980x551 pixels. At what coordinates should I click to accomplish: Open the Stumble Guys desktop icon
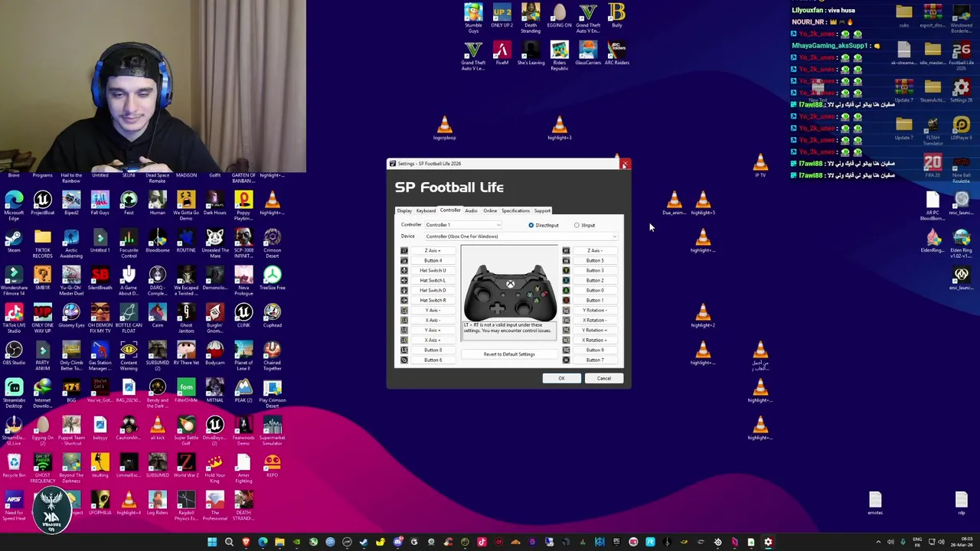click(x=473, y=18)
